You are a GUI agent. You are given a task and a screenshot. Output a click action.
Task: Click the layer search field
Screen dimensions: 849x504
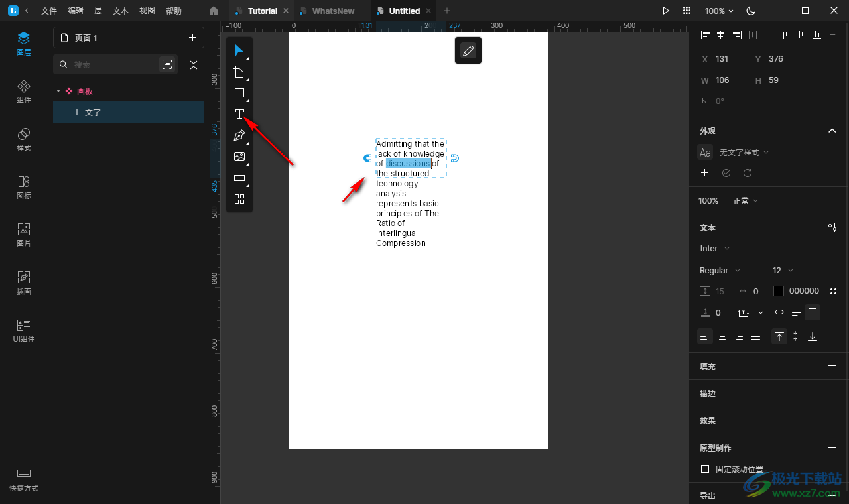113,64
